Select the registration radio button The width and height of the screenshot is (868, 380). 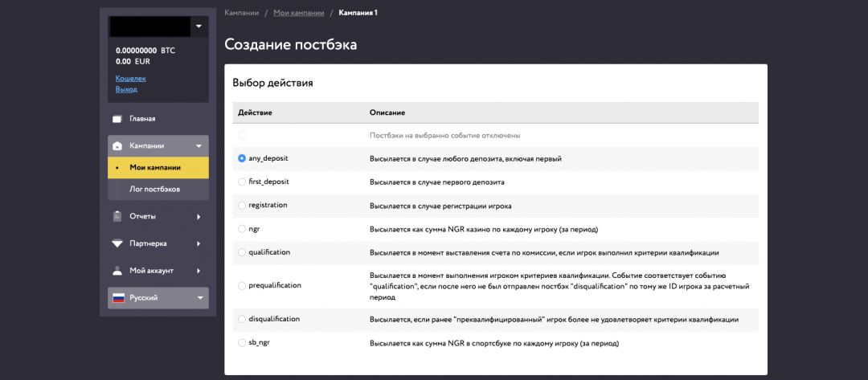point(241,205)
